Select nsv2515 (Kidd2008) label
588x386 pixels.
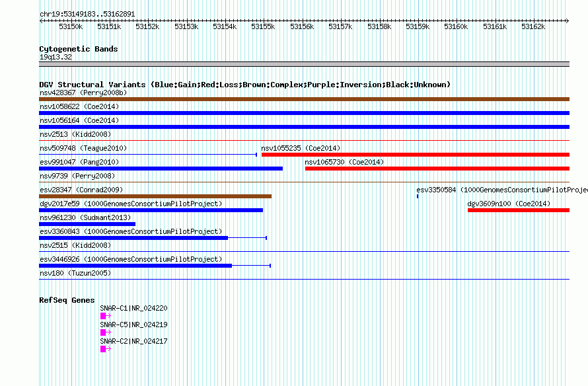pos(75,245)
